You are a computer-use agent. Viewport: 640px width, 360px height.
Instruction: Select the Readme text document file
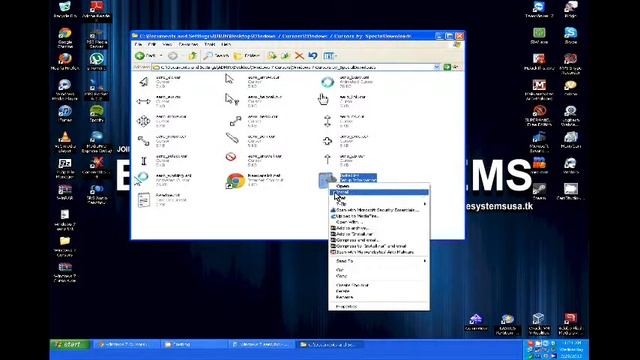point(144,200)
